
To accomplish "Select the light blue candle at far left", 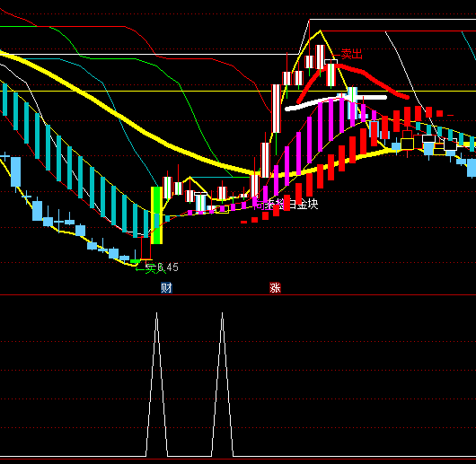I will 16,171.
